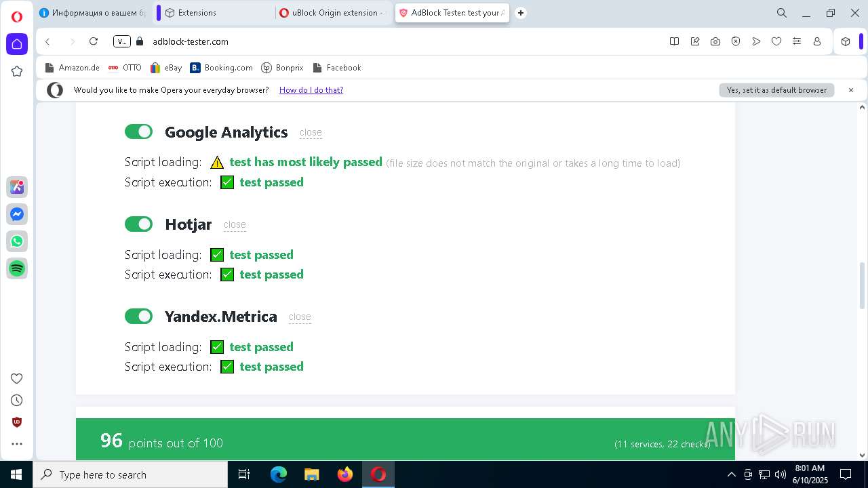Toggle the Google Analytics switch
The width and height of the screenshot is (868, 488).
[138, 131]
